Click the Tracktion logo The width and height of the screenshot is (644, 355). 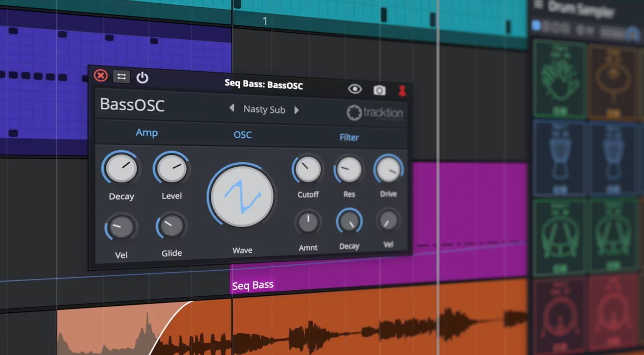375,113
